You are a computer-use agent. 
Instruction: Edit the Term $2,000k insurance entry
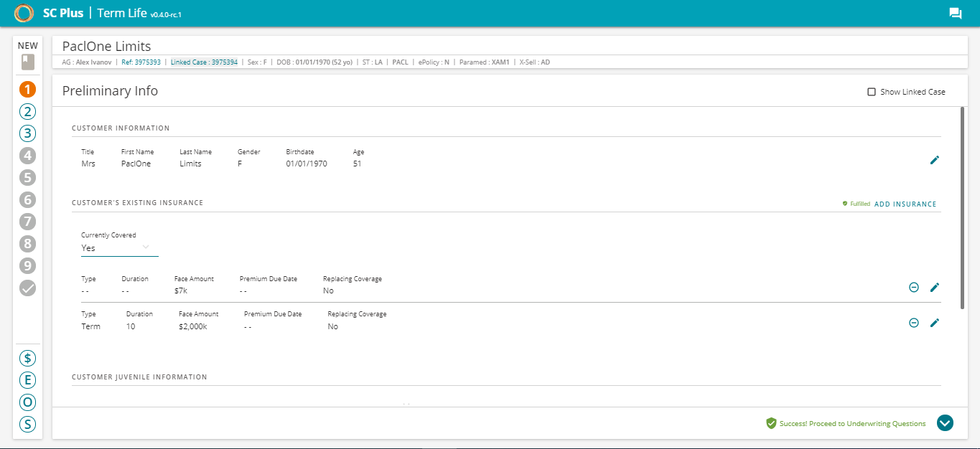934,323
